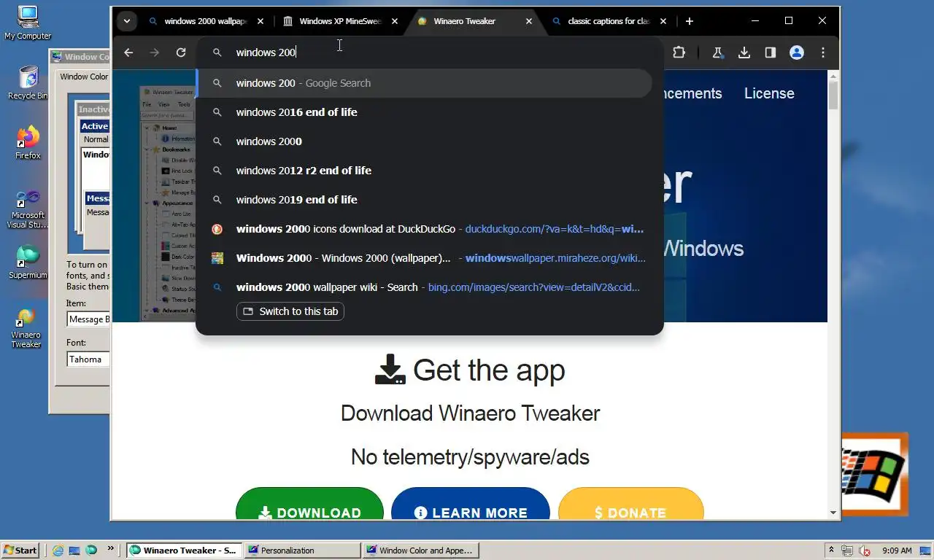
Task: Launch Internet Explorer from Quick Launch
Action: click(x=58, y=551)
